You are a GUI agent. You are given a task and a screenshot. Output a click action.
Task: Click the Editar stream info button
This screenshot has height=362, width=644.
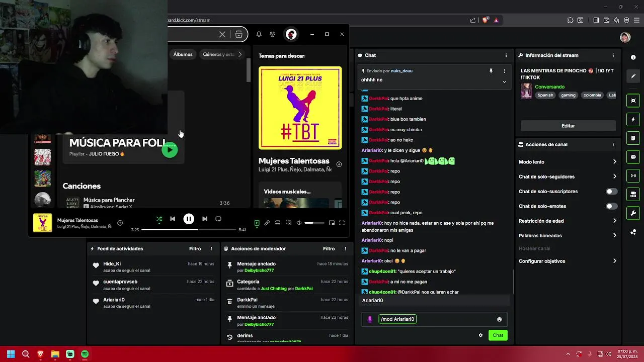pos(568,126)
